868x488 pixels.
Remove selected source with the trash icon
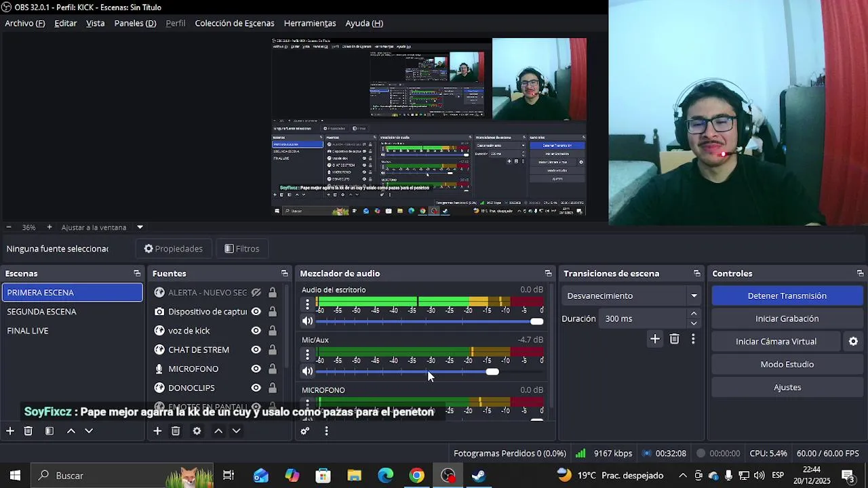[176, 431]
